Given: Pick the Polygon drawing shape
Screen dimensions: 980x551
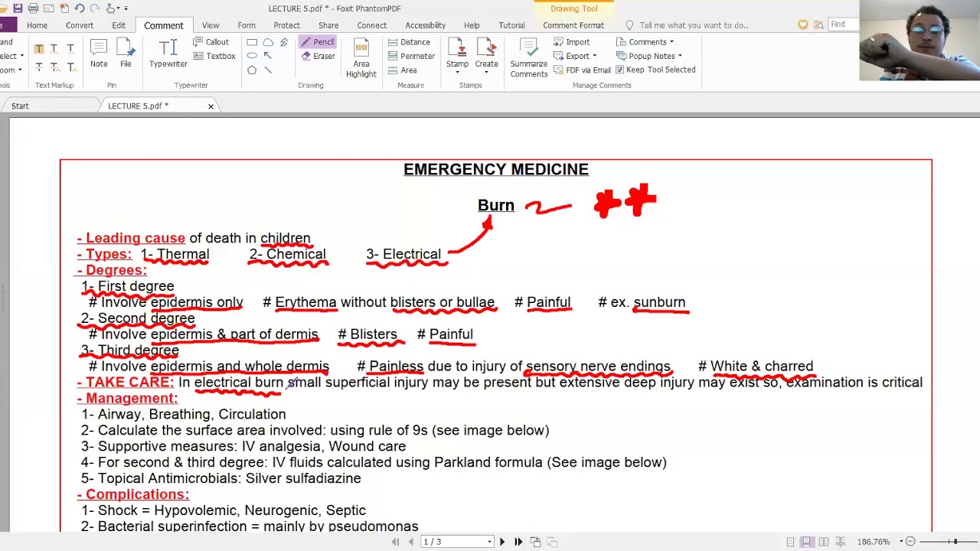Looking at the screenshot, I should (251, 70).
